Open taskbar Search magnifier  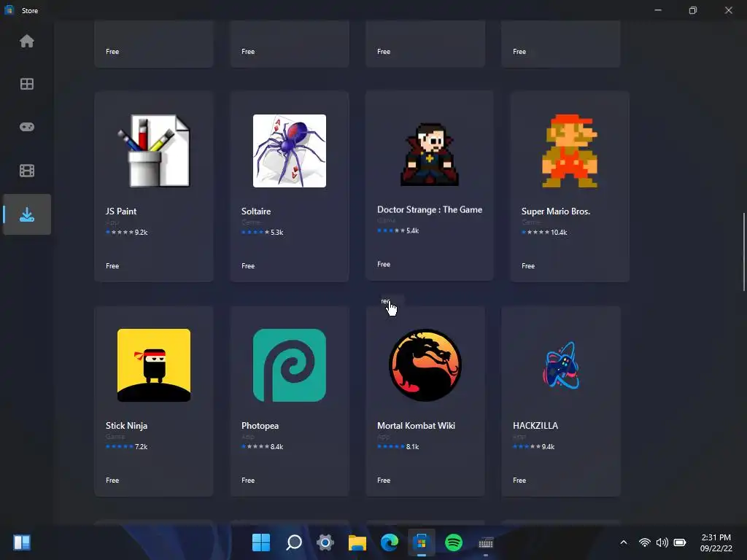294,542
